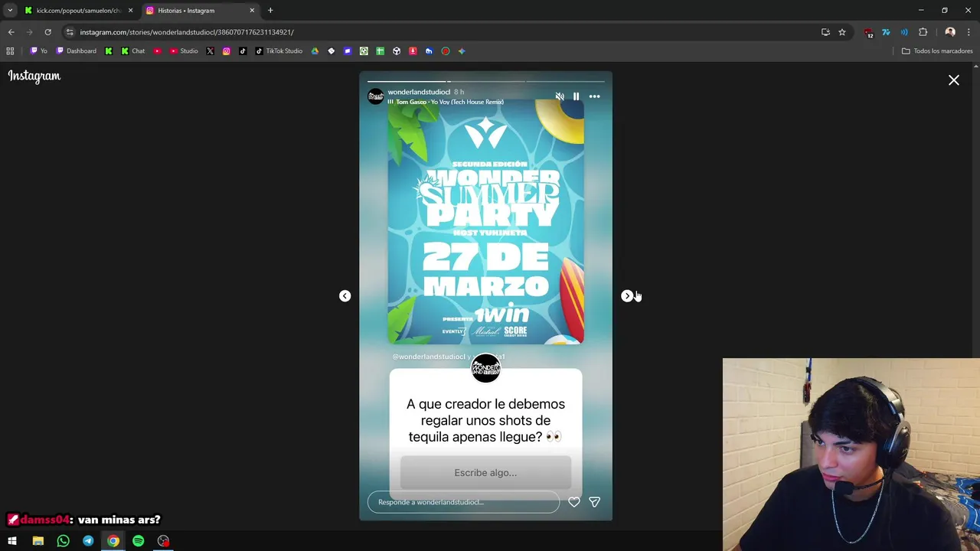Image resolution: width=980 pixels, height=551 pixels.
Task: Open the Google Drive bookmark
Action: pyautogui.click(x=315, y=51)
